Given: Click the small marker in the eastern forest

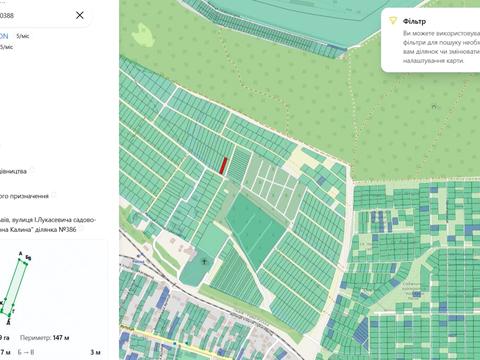Looking at the screenshot, I should click(x=434, y=107).
